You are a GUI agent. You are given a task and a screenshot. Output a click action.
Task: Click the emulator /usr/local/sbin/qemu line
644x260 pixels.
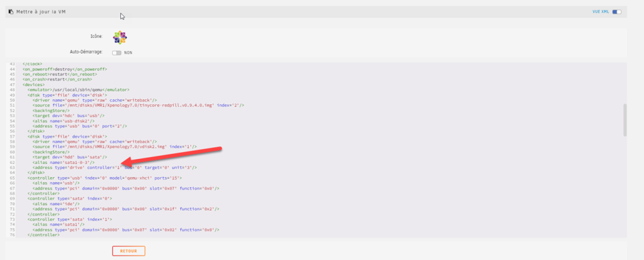pos(79,89)
